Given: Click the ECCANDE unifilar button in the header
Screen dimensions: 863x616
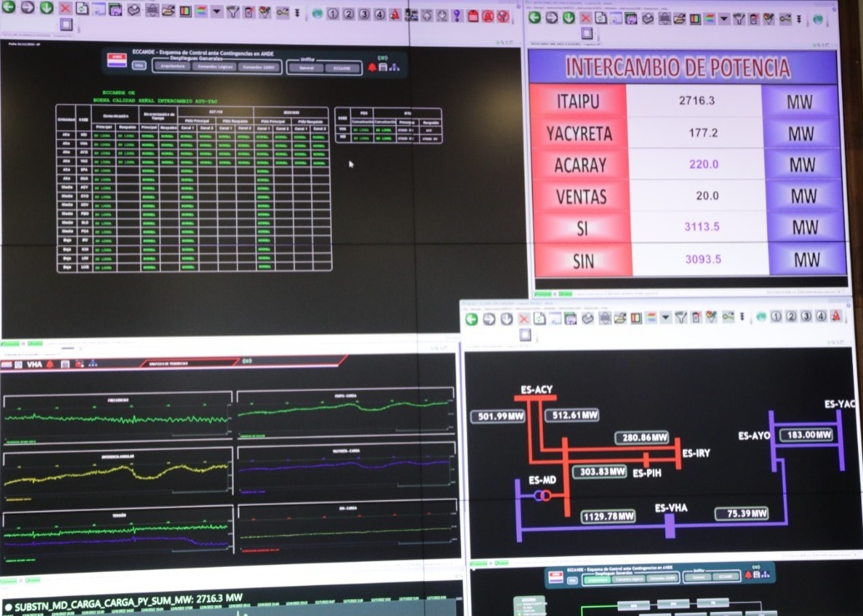Looking at the screenshot, I should pos(342,68).
